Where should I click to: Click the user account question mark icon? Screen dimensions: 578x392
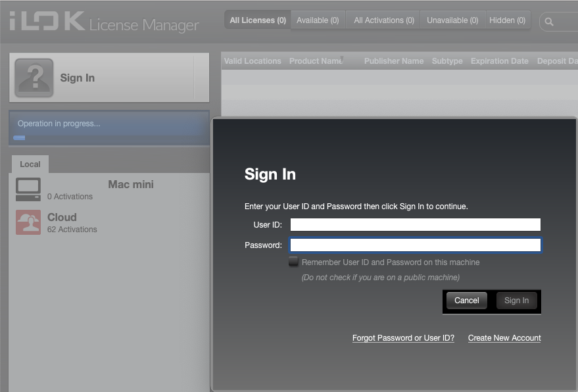pyautogui.click(x=34, y=78)
